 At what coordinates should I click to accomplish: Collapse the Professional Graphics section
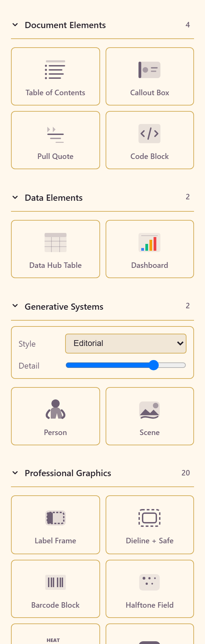15,473
